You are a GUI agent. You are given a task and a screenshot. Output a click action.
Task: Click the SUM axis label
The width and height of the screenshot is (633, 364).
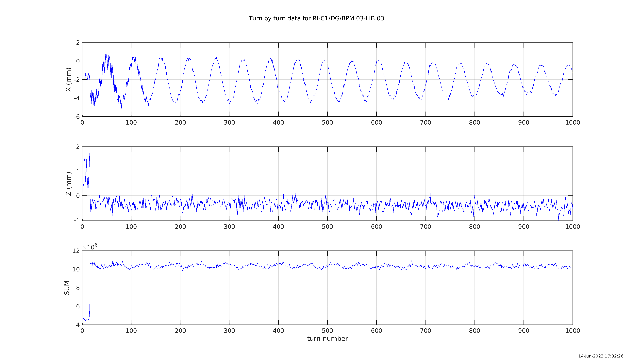coord(67,288)
